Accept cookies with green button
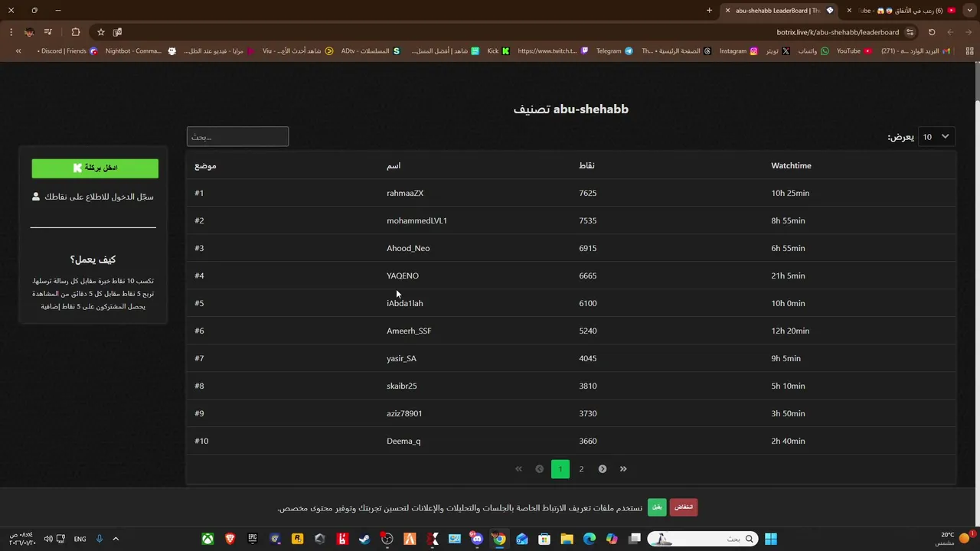The image size is (980, 551). (657, 507)
